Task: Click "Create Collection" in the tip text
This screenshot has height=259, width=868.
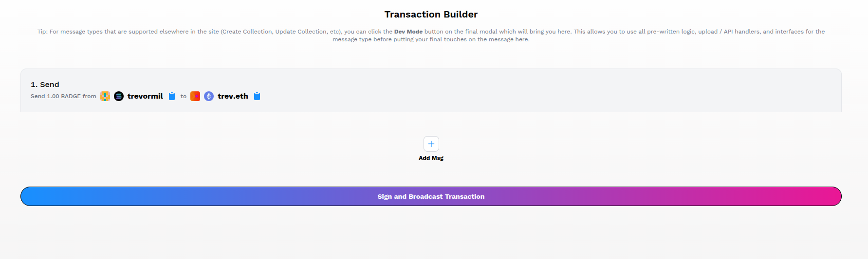Action: 246,32
